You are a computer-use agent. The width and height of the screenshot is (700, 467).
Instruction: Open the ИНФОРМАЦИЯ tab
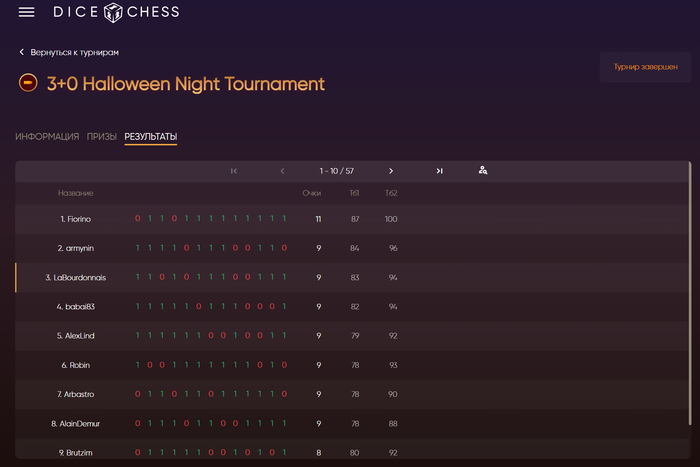[x=47, y=136]
